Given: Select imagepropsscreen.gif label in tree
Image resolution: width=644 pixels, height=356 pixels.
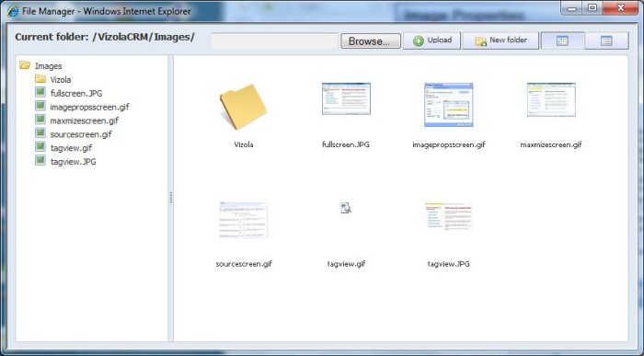Looking at the screenshot, I should [89, 107].
